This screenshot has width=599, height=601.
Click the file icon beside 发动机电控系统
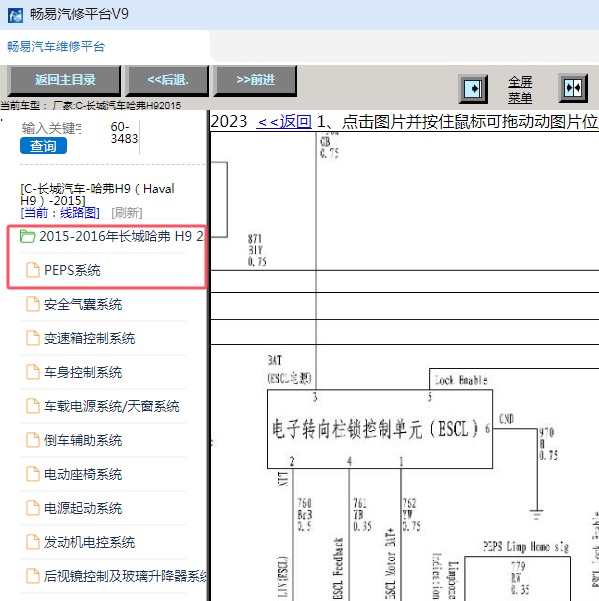click(x=33, y=542)
